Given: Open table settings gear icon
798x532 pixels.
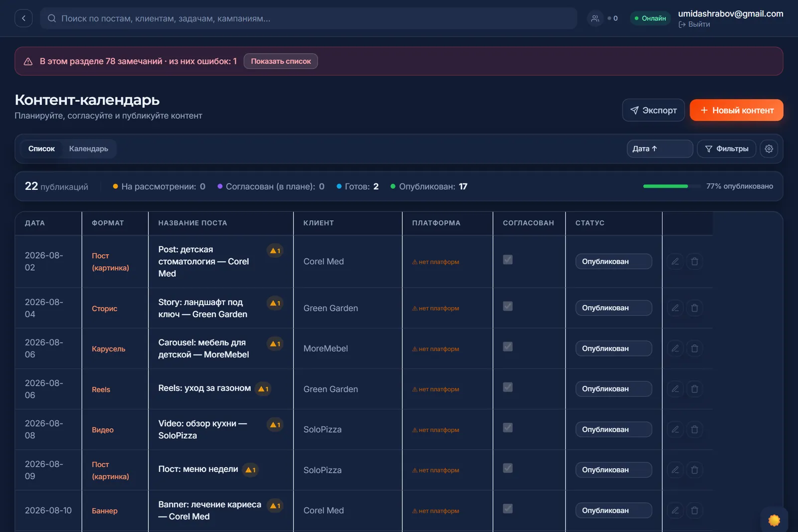Looking at the screenshot, I should (x=769, y=149).
